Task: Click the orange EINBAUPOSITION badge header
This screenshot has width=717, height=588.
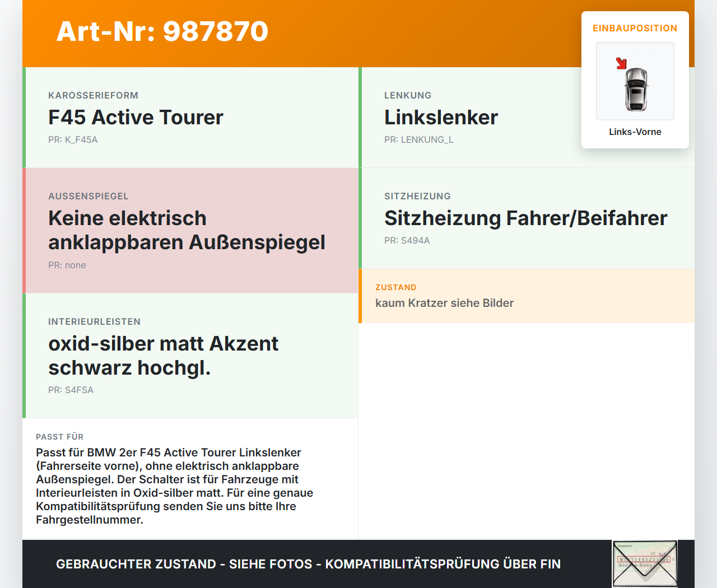Action: [635, 28]
